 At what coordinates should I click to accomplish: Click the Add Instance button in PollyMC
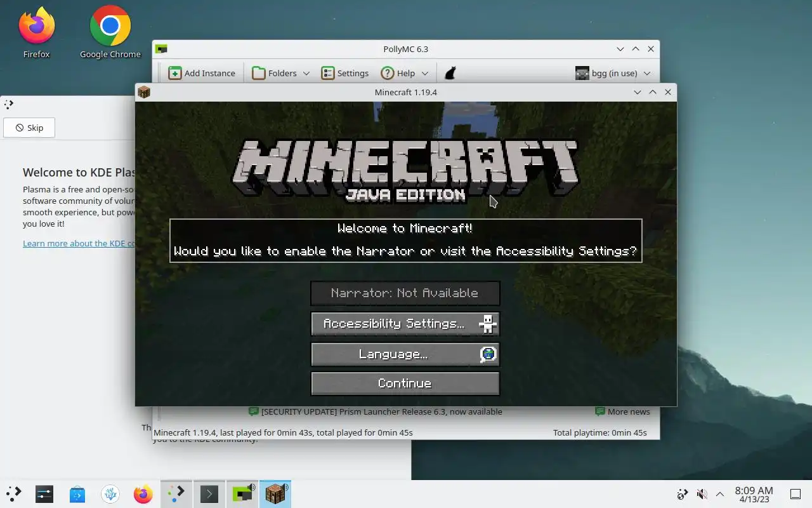coord(202,73)
